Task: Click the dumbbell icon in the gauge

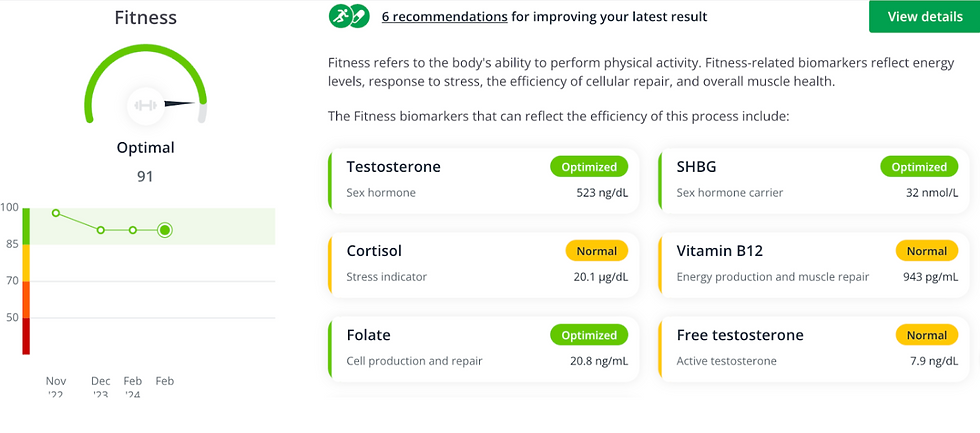Action: 145,106
